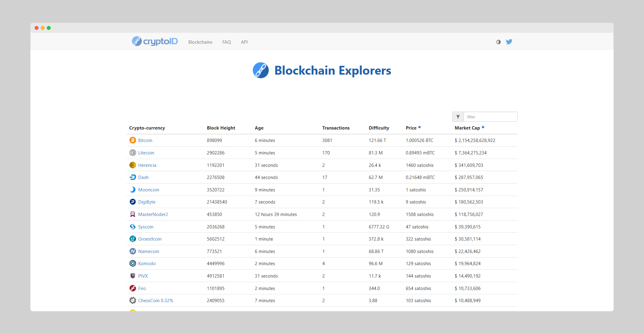The height and width of the screenshot is (334, 644).
Task: Click the Herencia coin icon
Action: tap(133, 165)
